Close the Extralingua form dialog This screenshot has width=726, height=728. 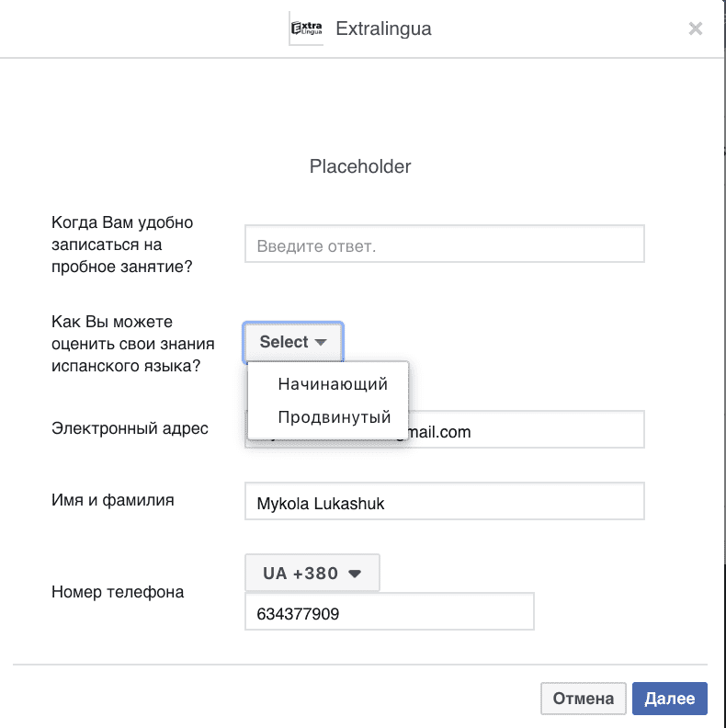pos(696,28)
